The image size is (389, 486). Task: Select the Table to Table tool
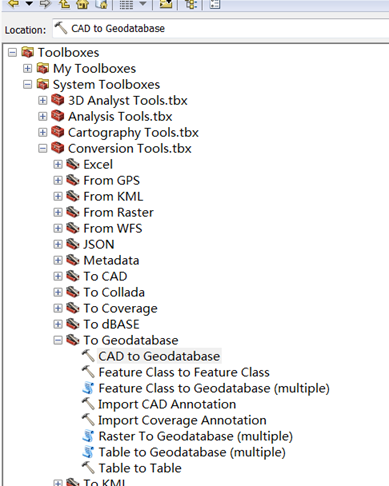[140, 468]
